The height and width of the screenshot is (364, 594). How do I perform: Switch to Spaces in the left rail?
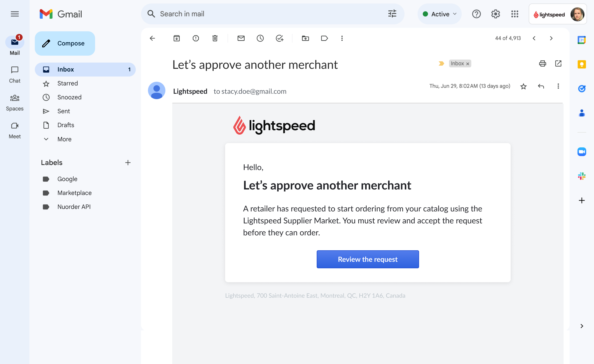(15, 102)
